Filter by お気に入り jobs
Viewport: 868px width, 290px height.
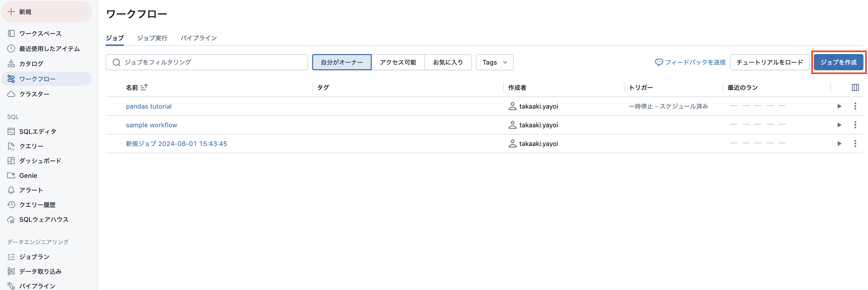point(448,62)
